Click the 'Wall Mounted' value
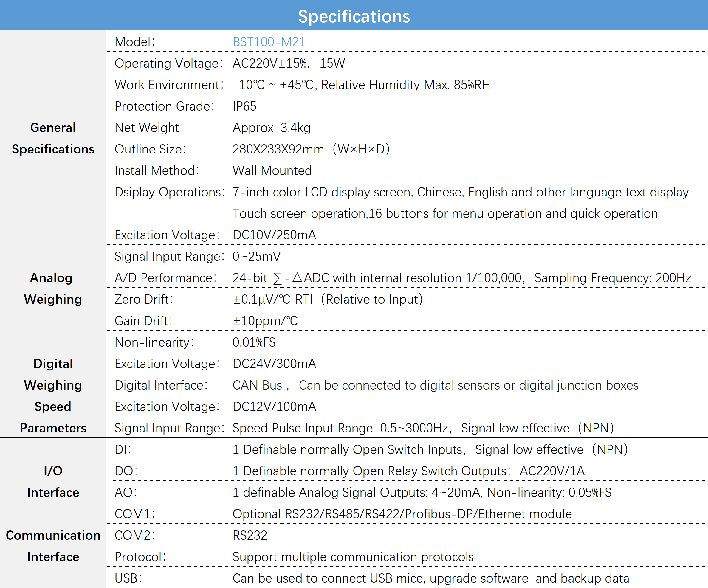708x588 pixels. [x=272, y=170]
